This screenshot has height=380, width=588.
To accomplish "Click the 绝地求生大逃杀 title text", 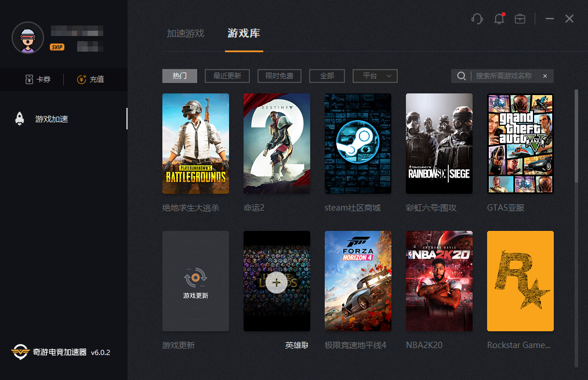I will 191,208.
